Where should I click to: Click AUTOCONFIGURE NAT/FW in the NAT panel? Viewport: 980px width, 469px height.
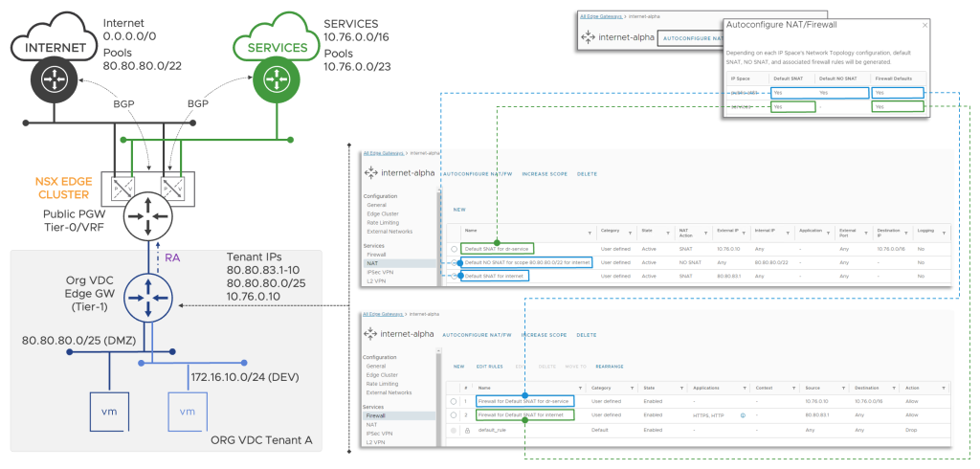[x=477, y=174]
